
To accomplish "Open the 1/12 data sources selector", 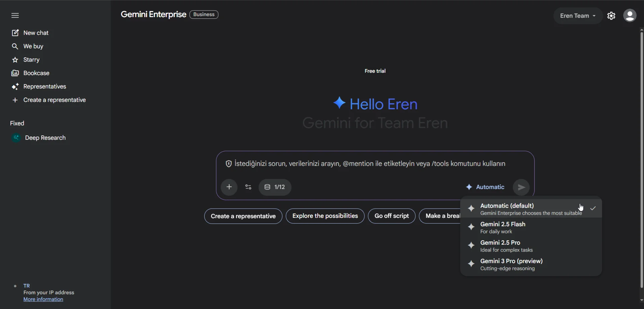I will click(275, 187).
